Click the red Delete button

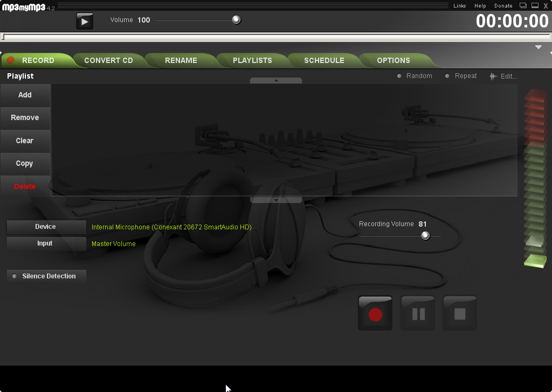(x=25, y=186)
